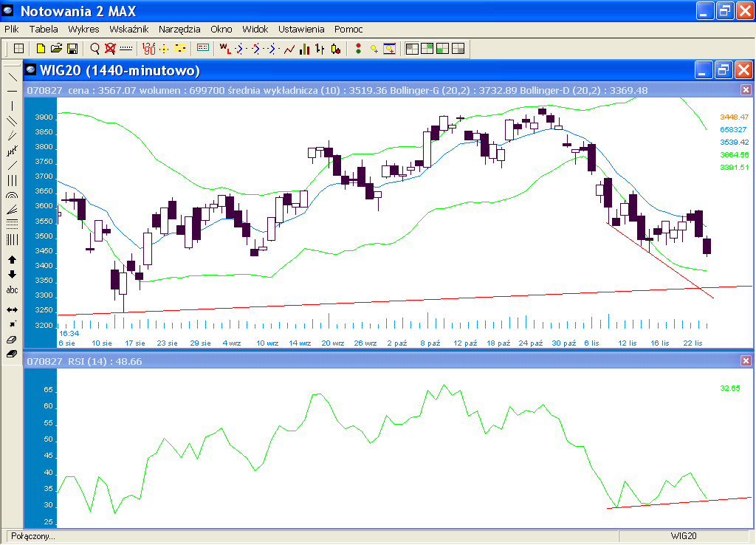Select the third window layout icon
756x545 pixels.
click(x=443, y=49)
